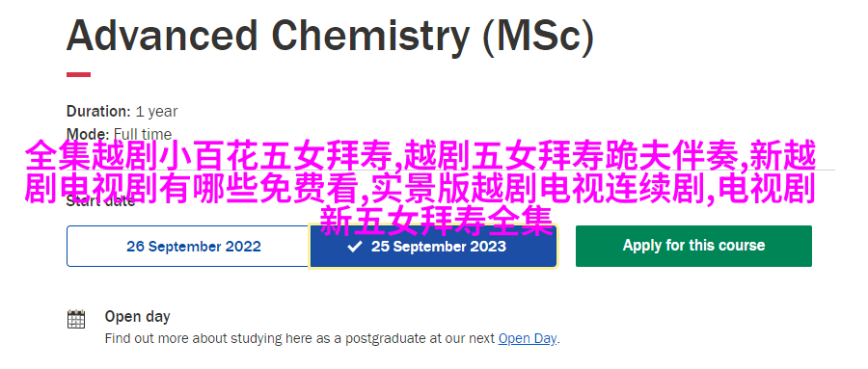Click the bold Duration label
This screenshot has height=369, width=868.
tap(98, 111)
